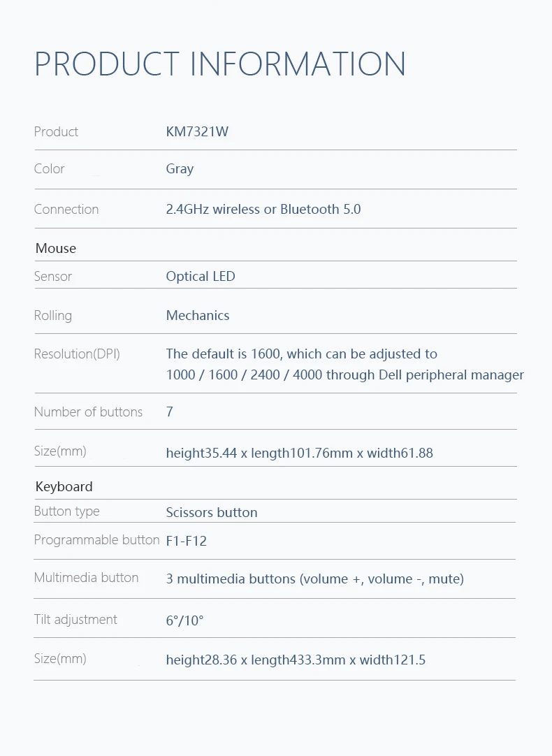Select the 3 multimedia buttons description

tap(315, 579)
